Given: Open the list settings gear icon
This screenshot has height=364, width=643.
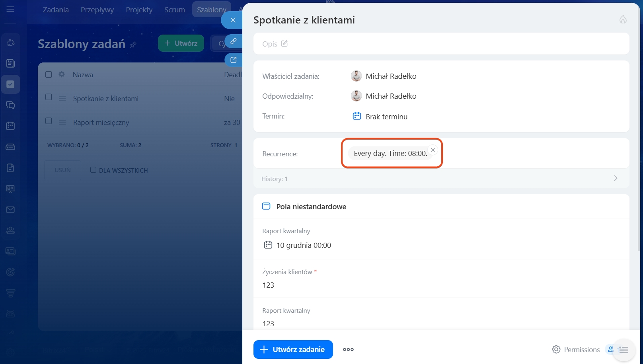Looking at the screenshot, I should [62, 74].
